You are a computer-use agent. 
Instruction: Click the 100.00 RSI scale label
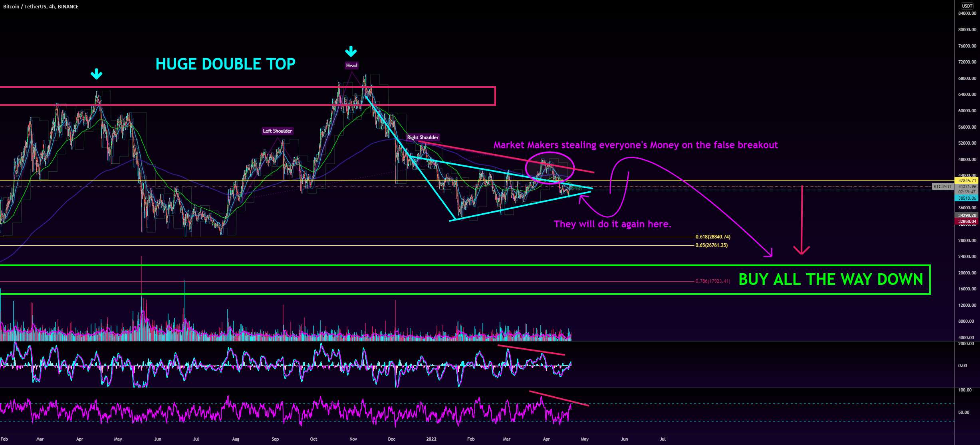[x=965, y=390]
